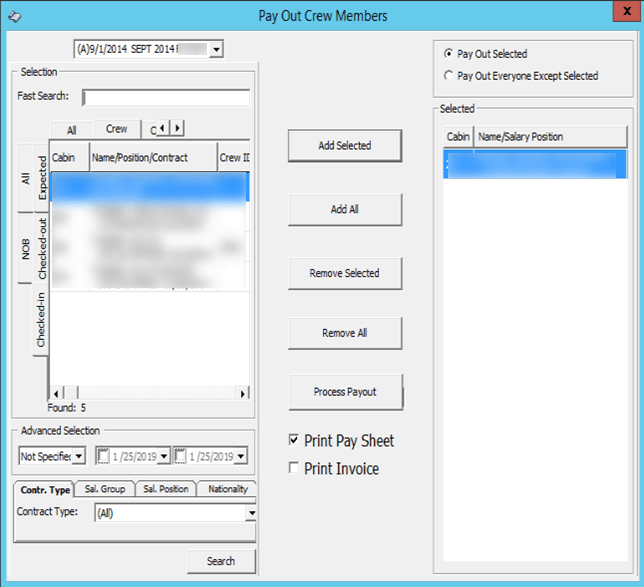
Task: Open the second 1/25/2019 date picker dropdown
Action: [x=241, y=456]
